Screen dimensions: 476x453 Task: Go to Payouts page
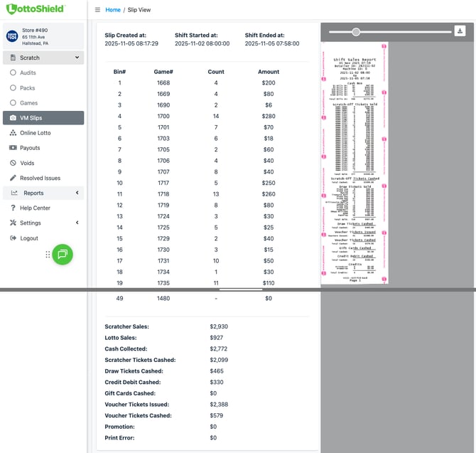pyautogui.click(x=30, y=148)
